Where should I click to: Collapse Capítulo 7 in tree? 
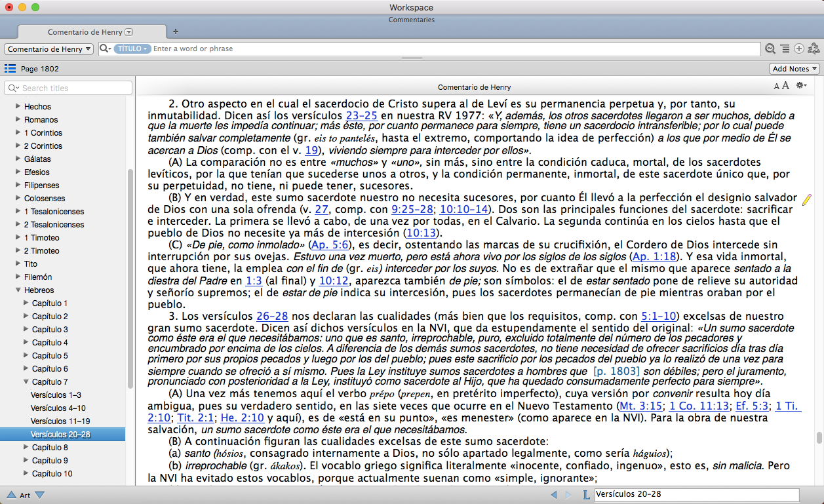coord(26,381)
